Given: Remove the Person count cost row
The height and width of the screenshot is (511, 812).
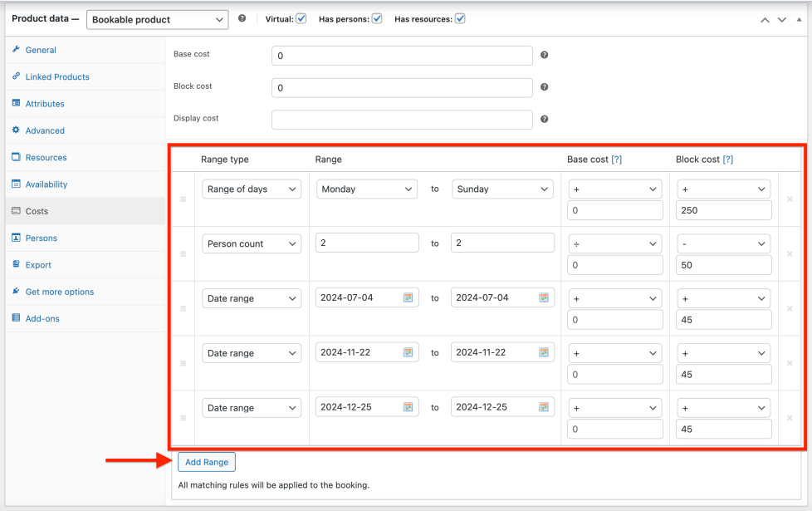Looking at the screenshot, I should coord(789,254).
